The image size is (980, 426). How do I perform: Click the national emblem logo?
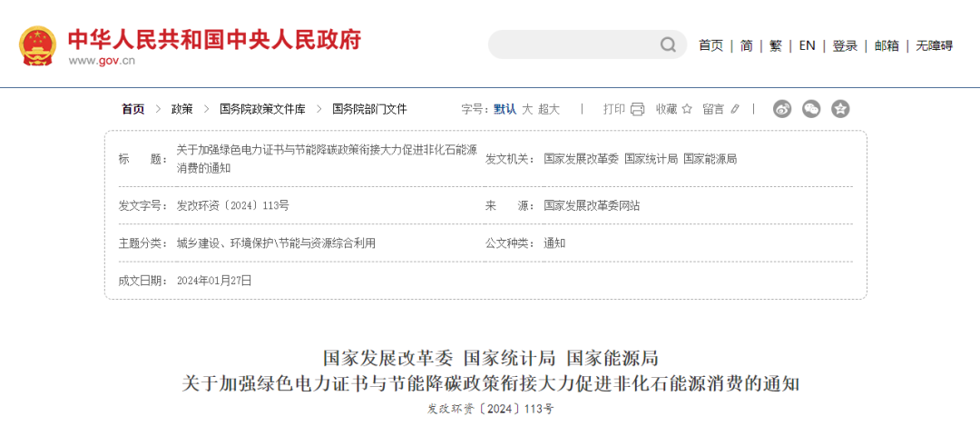(x=38, y=45)
